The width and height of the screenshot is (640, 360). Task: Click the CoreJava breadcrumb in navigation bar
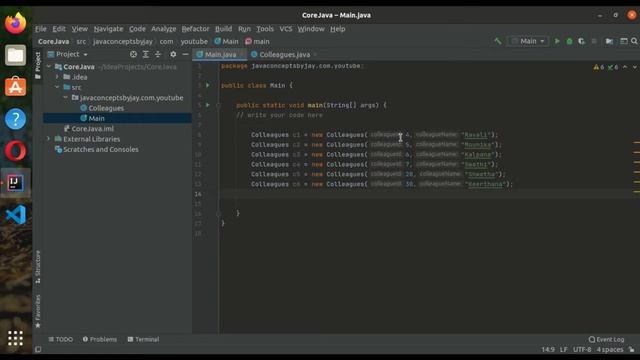(x=53, y=41)
